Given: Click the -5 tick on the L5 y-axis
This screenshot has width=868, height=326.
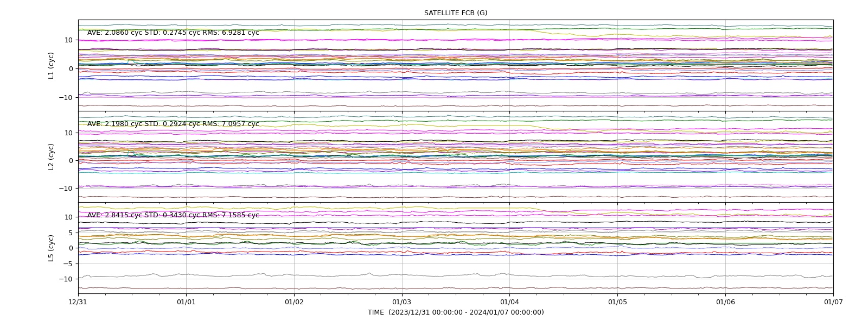Looking at the screenshot, I should (69, 264).
